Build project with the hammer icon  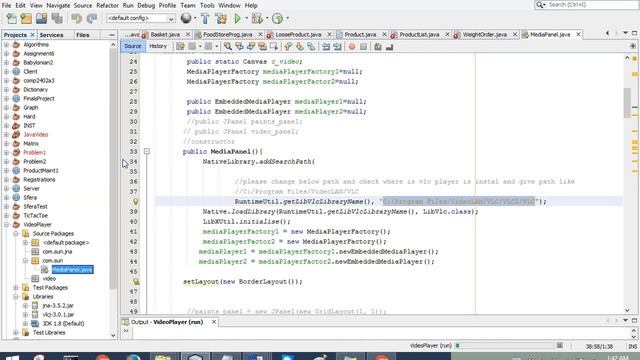(x=205, y=18)
